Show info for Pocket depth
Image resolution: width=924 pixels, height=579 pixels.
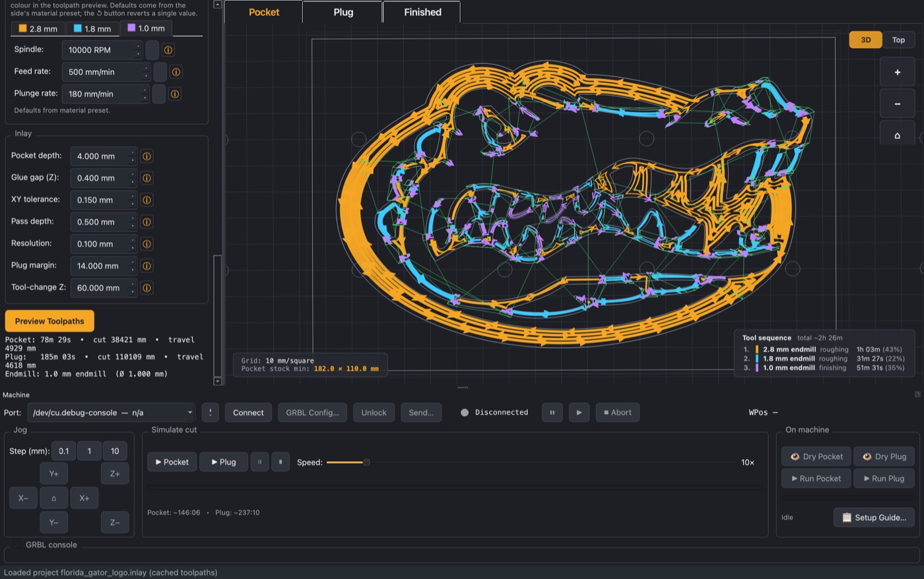[147, 156]
